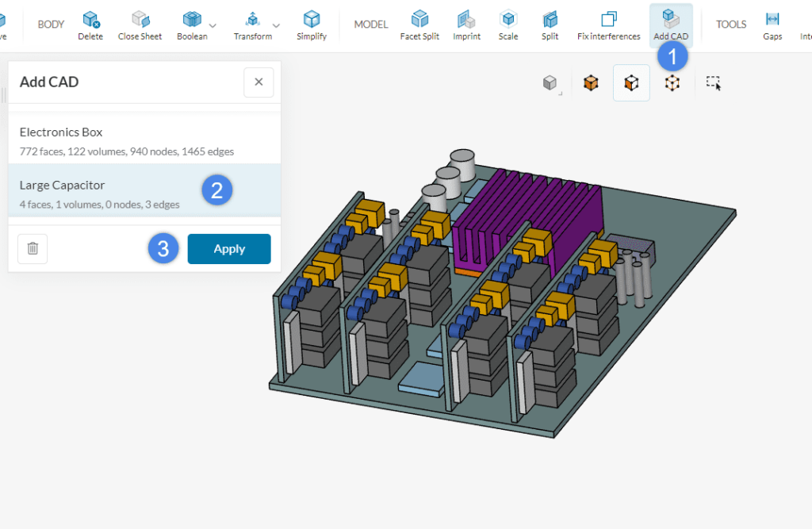Toggle body selection mode
812x529 pixels.
pyautogui.click(x=591, y=82)
